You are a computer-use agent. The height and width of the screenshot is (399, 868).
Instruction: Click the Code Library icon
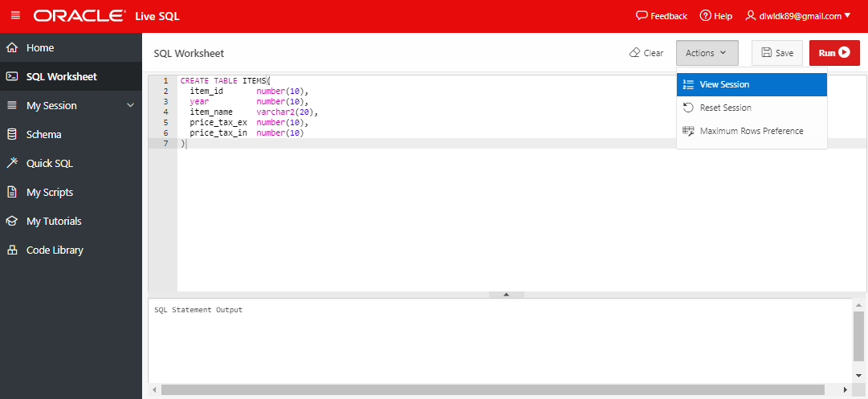point(11,250)
